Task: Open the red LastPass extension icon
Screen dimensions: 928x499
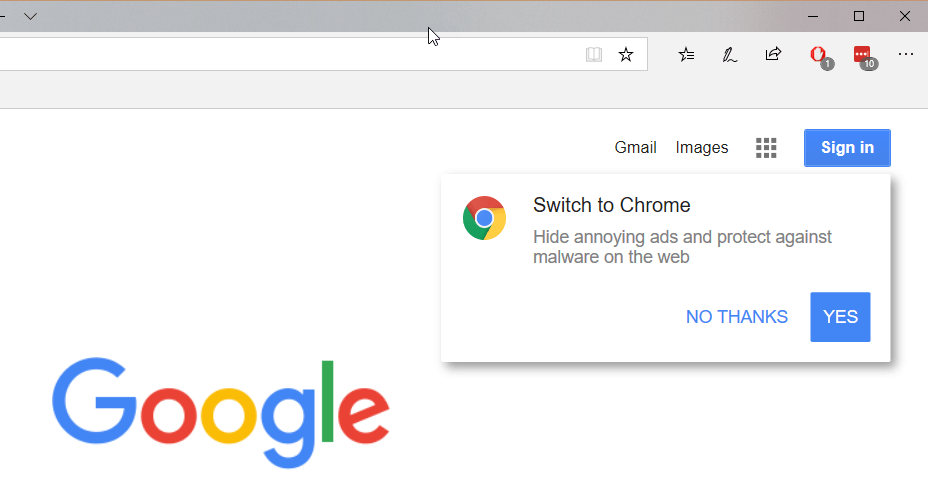Action: point(862,55)
